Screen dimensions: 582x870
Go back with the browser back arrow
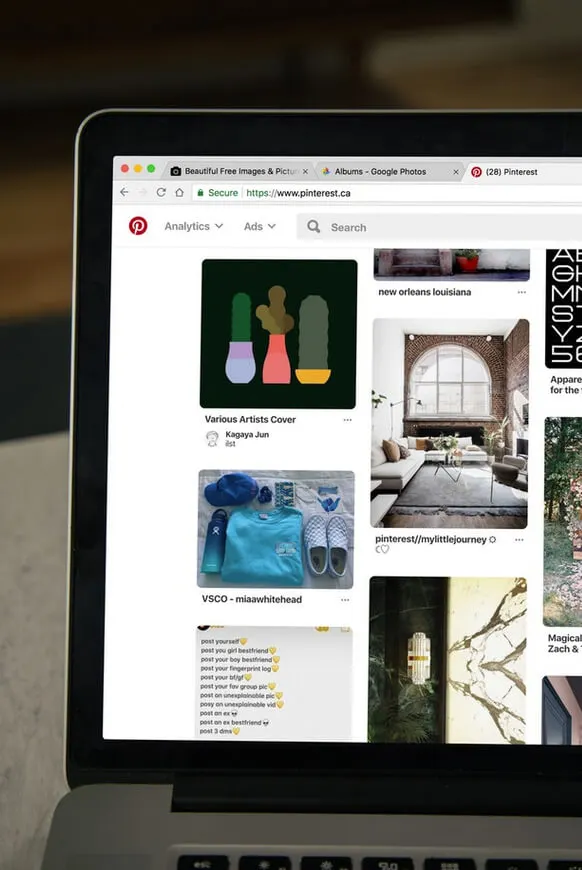[124, 192]
